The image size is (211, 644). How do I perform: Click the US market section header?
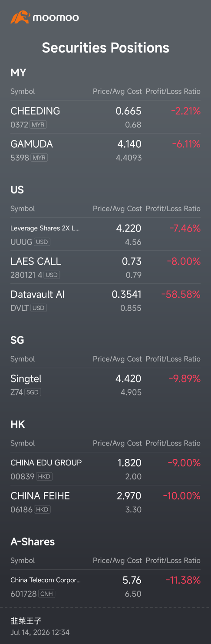coord(17,190)
